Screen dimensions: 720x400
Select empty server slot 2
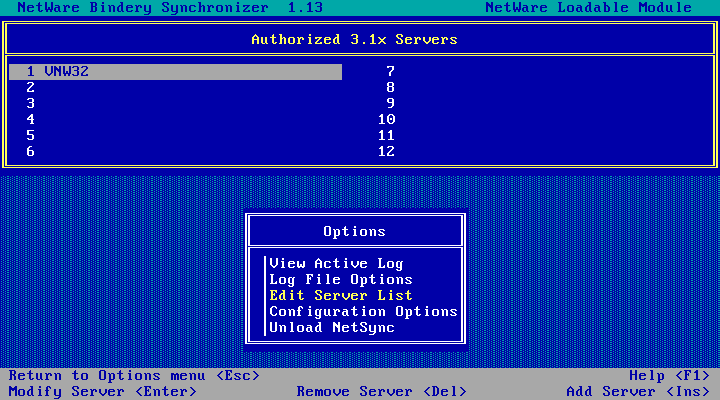(175, 88)
